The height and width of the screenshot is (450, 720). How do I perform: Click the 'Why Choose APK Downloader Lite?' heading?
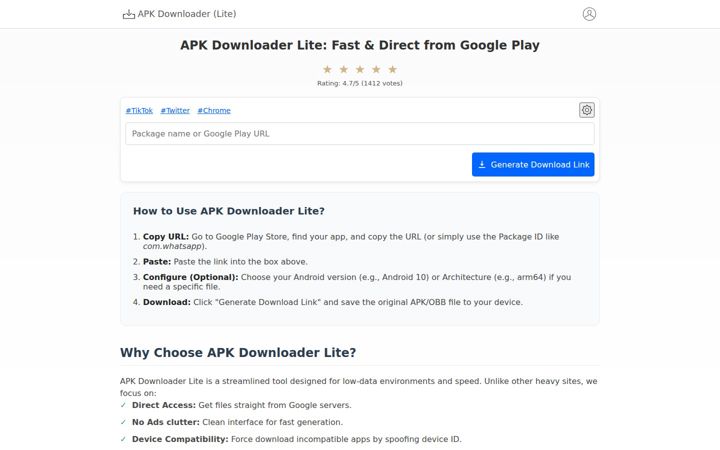pos(238,352)
